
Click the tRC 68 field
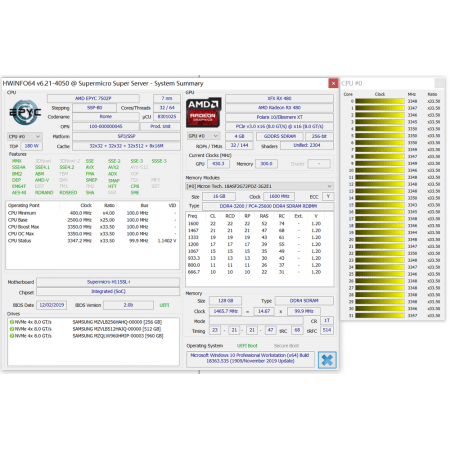pyautogui.click(x=297, y=330)
